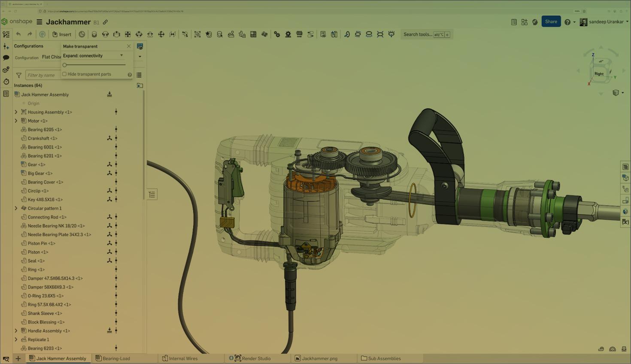Expand the Handle Assembly tree node
631x364 pixels.
pos(16,331)
